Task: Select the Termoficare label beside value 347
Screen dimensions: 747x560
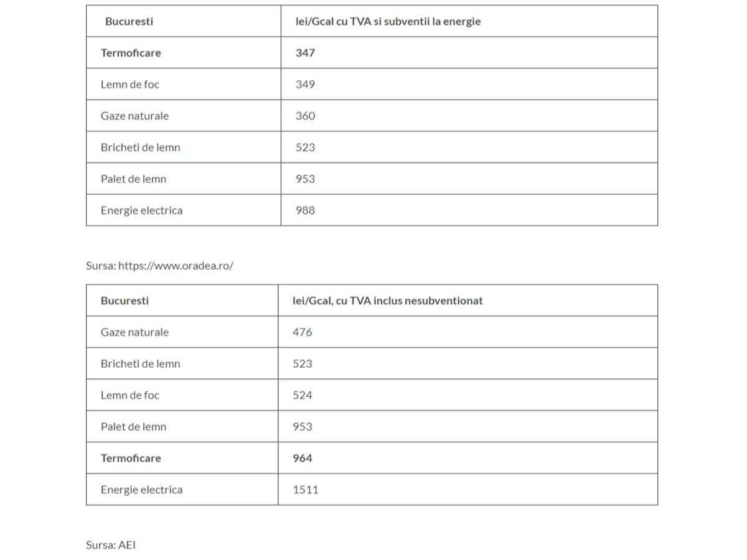Action: coord(131,53)
